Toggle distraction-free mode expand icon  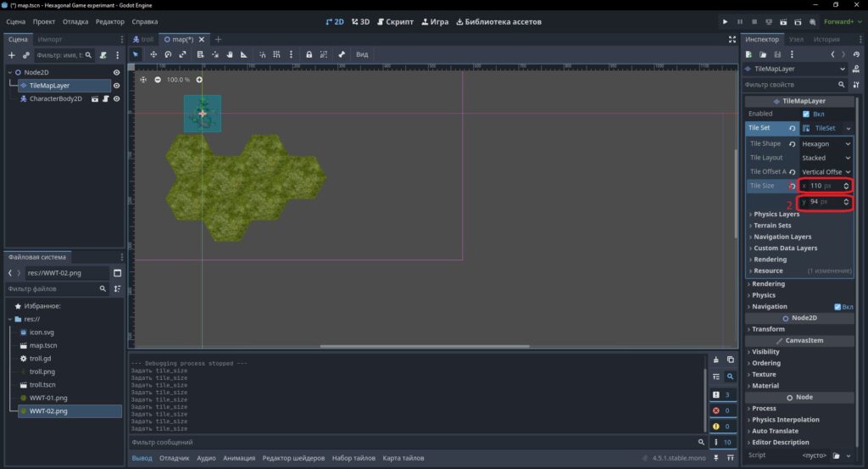coord(732,39)
